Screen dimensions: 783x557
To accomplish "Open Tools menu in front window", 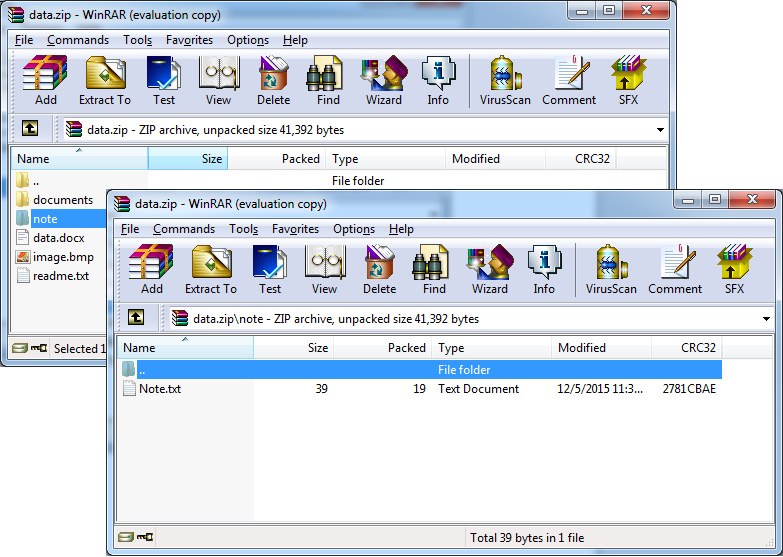I will [243, 229].
